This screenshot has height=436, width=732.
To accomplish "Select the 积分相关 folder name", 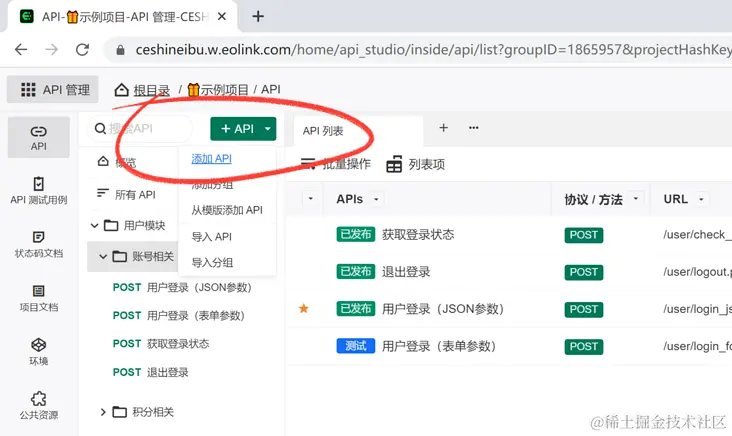I will [153, 412].
